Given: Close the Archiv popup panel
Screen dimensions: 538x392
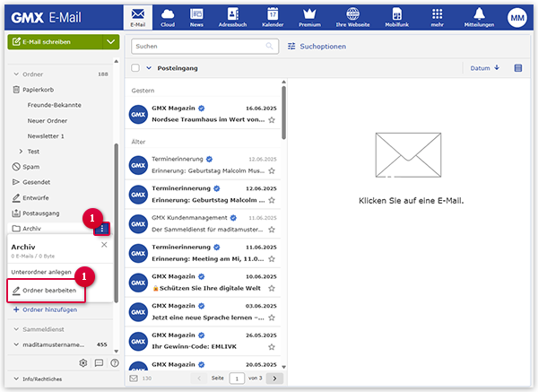Looking at the screenshot, I should click(104, 245).
